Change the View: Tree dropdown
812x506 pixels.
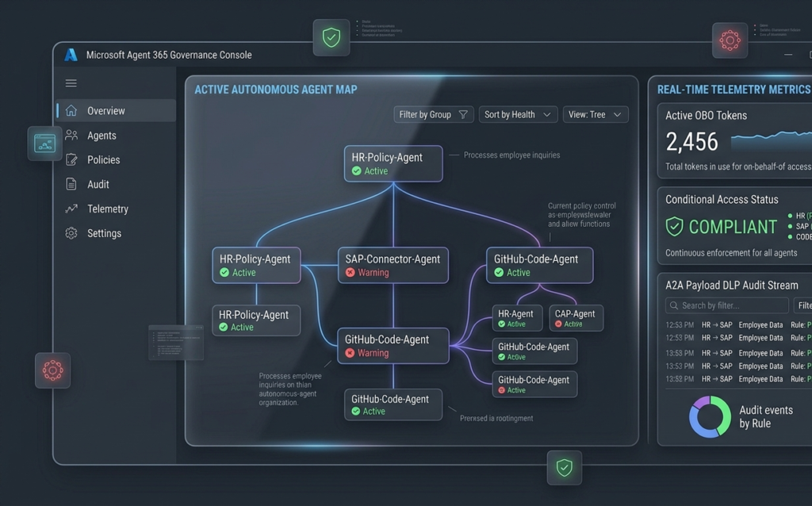point(596,114)
